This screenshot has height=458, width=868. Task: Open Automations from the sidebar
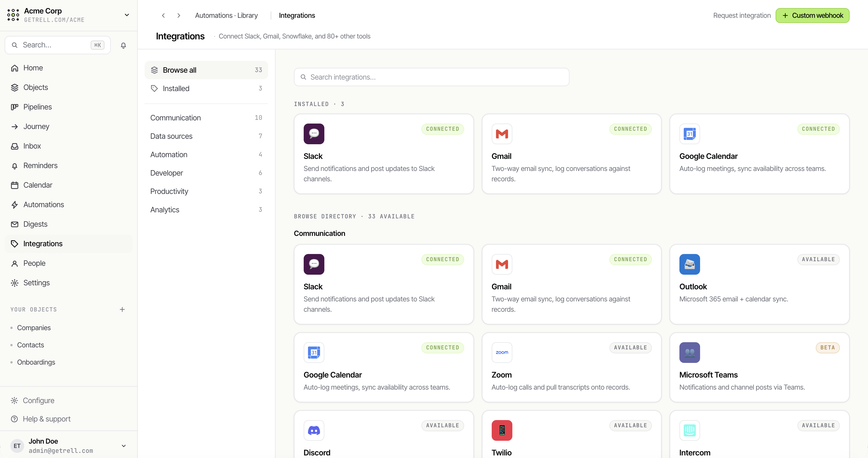tap(69, 205)
